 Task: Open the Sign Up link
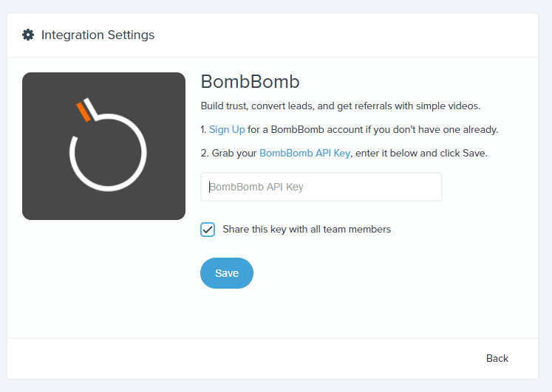point(227,130)
